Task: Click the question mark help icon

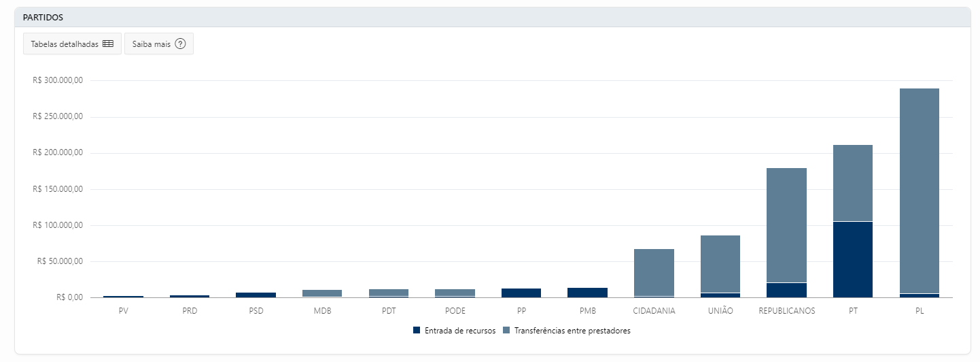Action: [x=180, y=44]
